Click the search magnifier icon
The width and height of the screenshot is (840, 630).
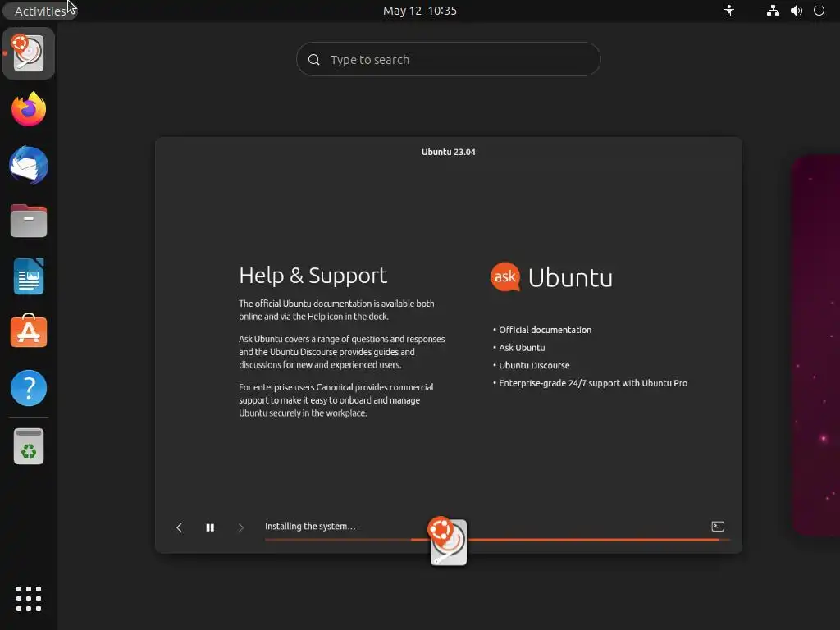coord(314,59)
